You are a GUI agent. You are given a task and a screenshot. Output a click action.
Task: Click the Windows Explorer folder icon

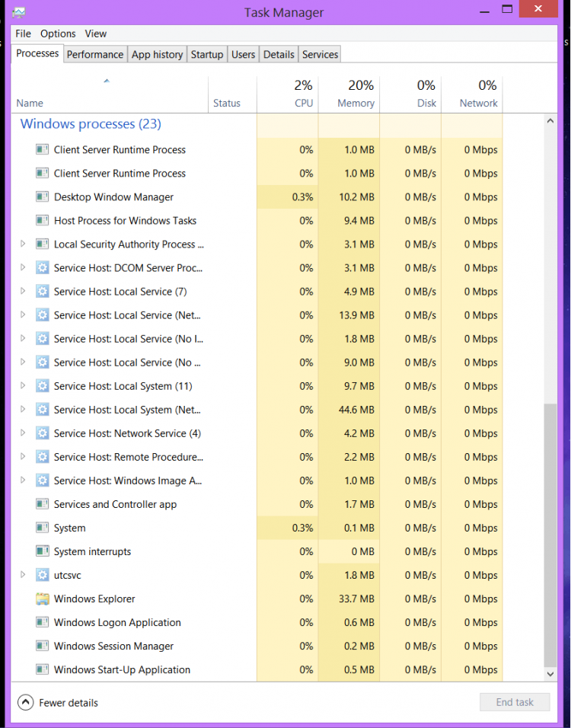(x=42, y=599)
